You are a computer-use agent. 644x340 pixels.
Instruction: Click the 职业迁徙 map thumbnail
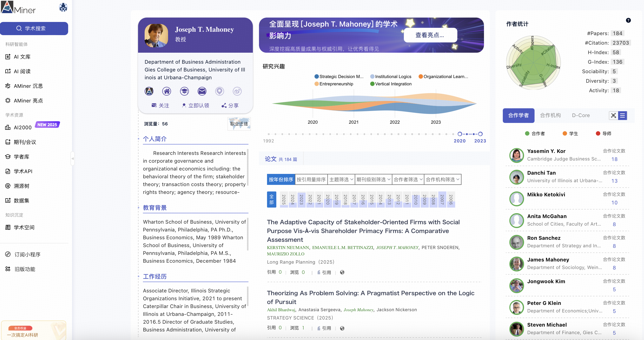click(239, 124)
